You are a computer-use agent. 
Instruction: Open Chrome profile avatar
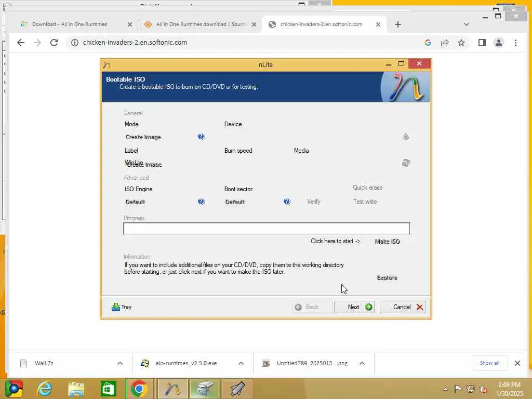coord(499,43)
